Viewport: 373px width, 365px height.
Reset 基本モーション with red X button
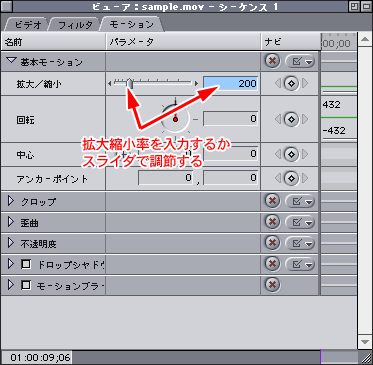pyautogui.click(x=272, y=61)
